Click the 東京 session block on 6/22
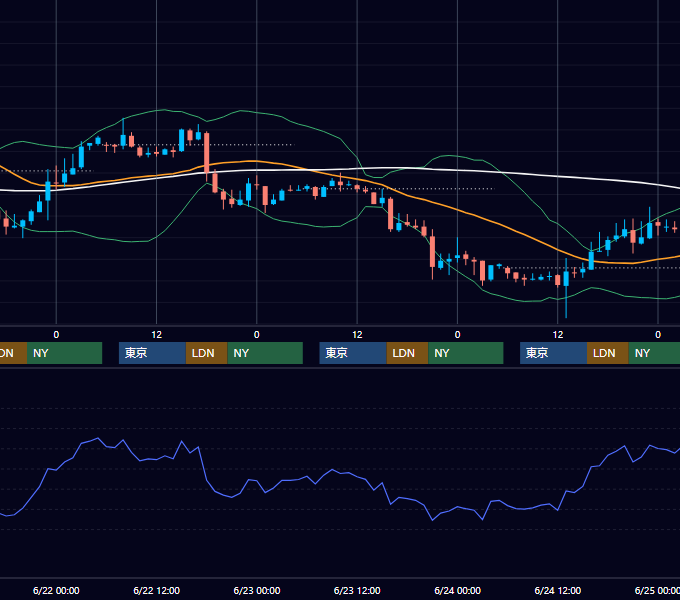Image resolution: width=680 pixels, height=600 pixels. [x=152, y=353]
